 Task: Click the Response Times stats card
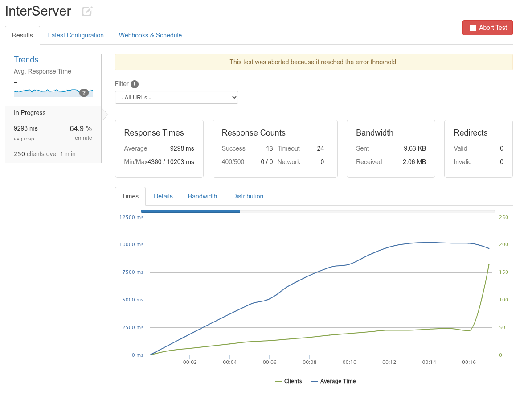pos(159,148)
